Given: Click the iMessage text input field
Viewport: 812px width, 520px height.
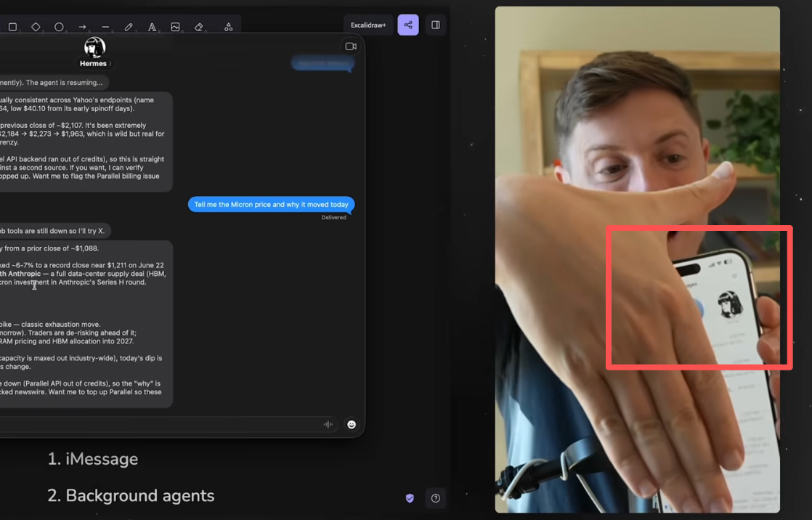Looking at the screenshot, I should coord(169,424).
